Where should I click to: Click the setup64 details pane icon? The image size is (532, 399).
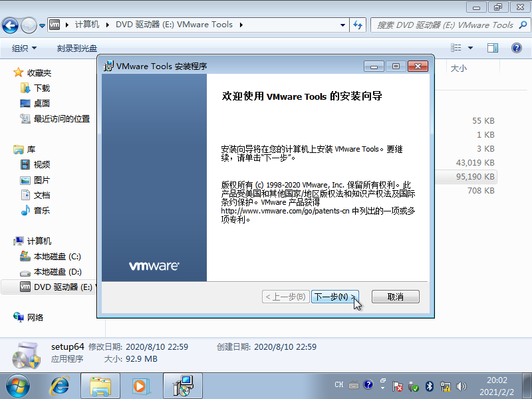tap(26, 355)
